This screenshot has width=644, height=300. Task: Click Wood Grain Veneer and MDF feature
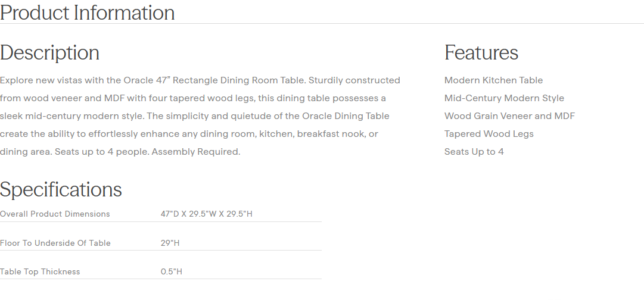509,116
